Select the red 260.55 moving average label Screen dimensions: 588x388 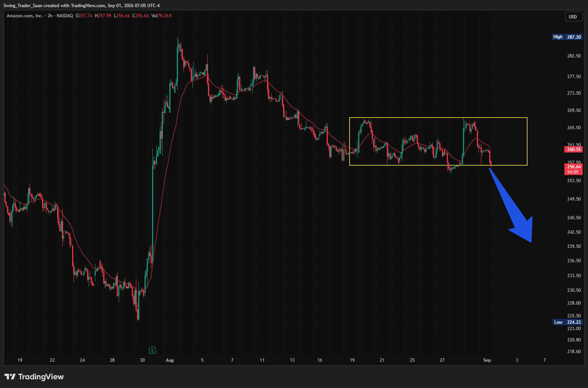pyautogui.click(x=574, y=149)
